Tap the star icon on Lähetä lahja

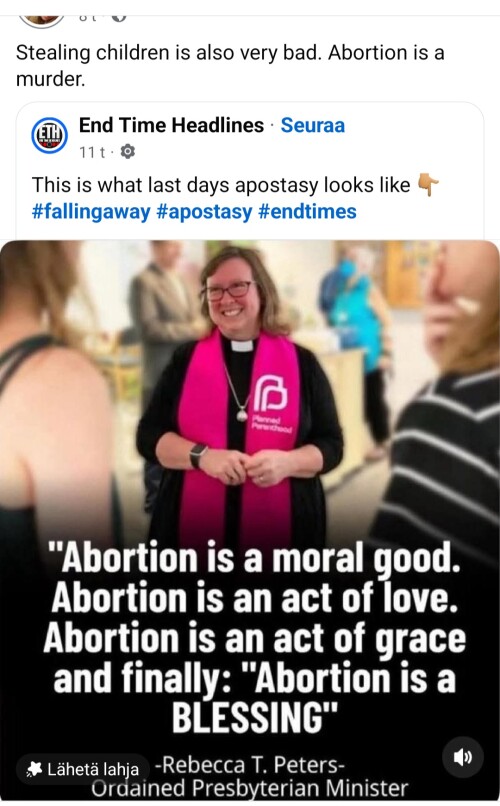point(34,769)
